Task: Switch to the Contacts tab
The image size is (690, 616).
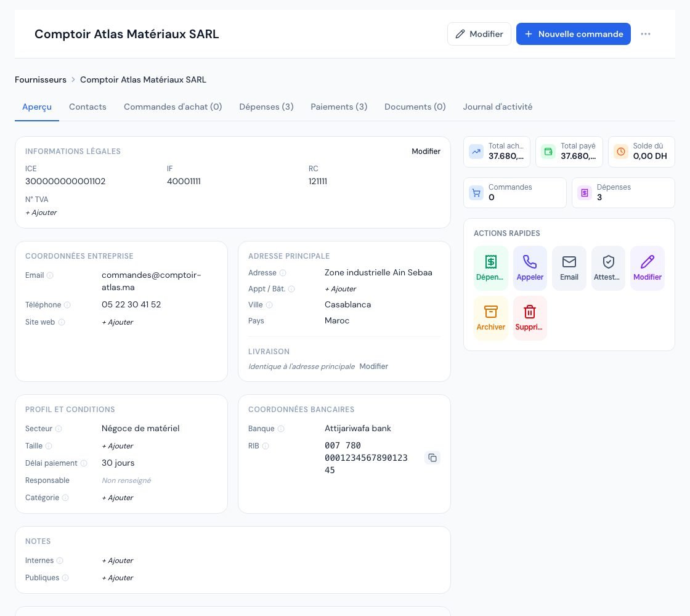Action: pyautogui.click(x=87, y=107)
